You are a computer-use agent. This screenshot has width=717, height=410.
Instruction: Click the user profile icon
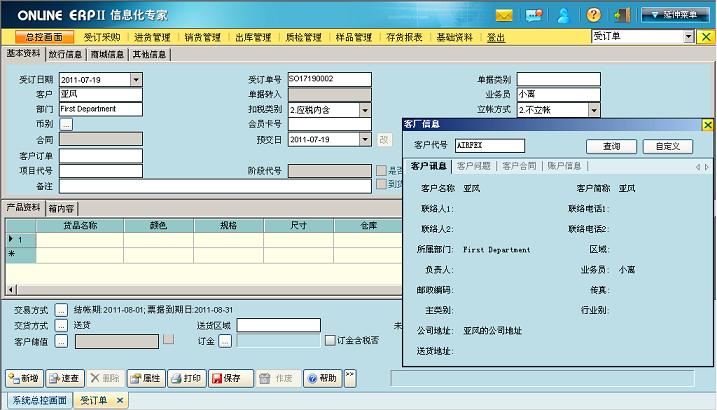click(564, 15)
